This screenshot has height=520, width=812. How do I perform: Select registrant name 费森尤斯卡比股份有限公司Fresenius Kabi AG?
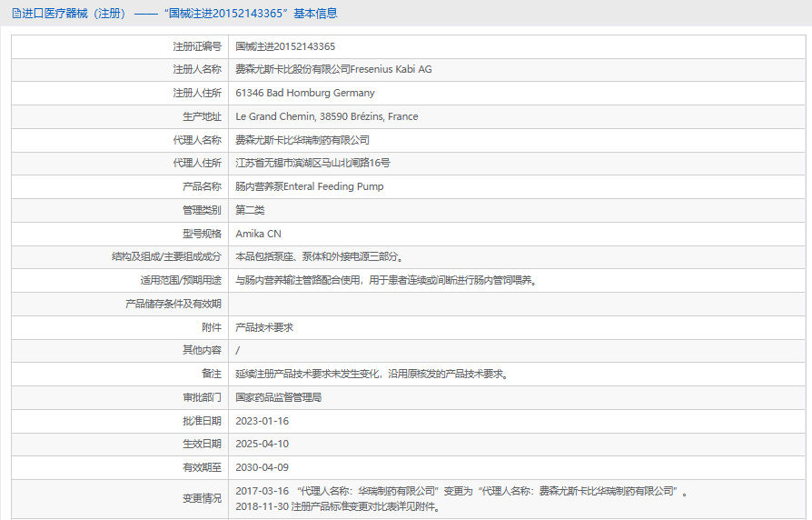pyautogui.click(x=333, y=69)
